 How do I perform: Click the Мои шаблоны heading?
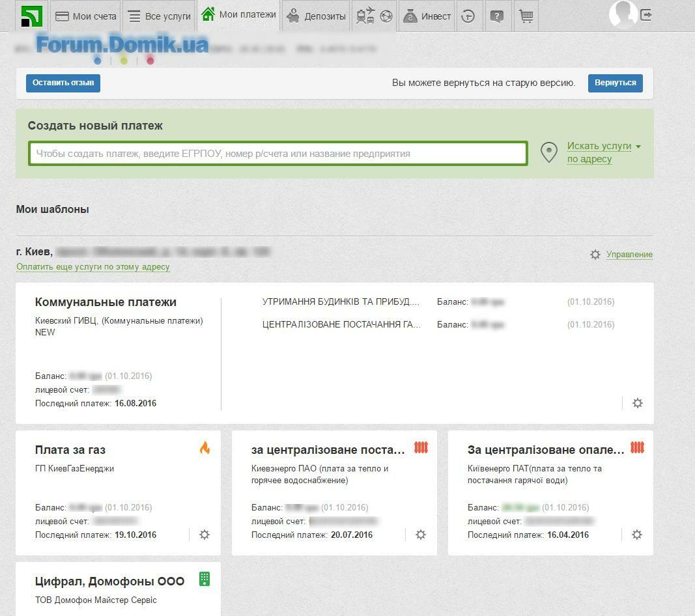(x=52, y=209)
